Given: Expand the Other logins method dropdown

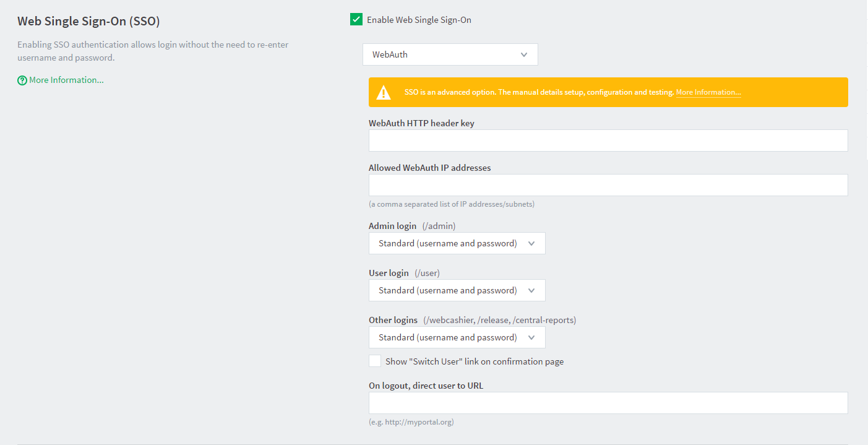Looking at the screenshot, I should pyautogui.click(x=457, y=337).
